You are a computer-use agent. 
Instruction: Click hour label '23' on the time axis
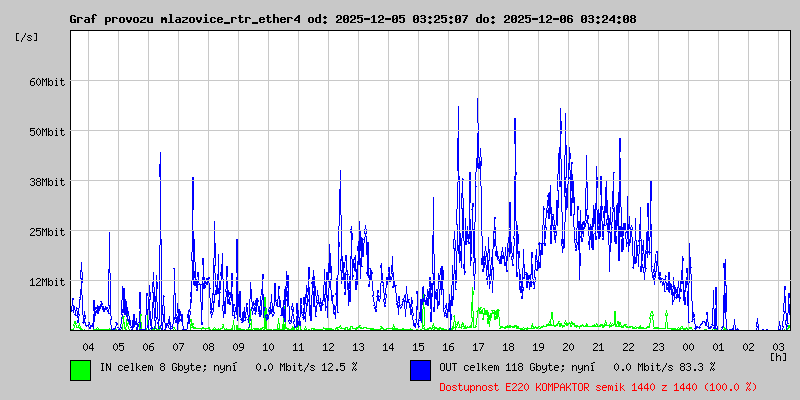[x=658, y=347]
